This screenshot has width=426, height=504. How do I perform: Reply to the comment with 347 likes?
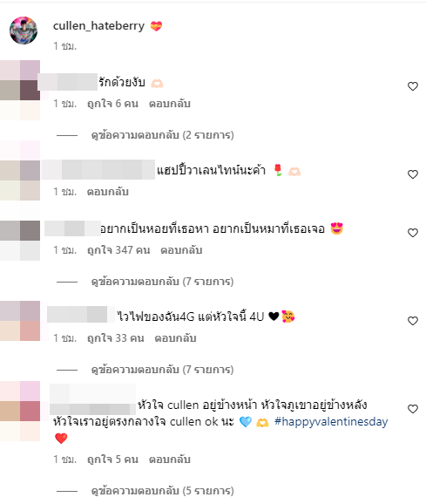(181, 250)
